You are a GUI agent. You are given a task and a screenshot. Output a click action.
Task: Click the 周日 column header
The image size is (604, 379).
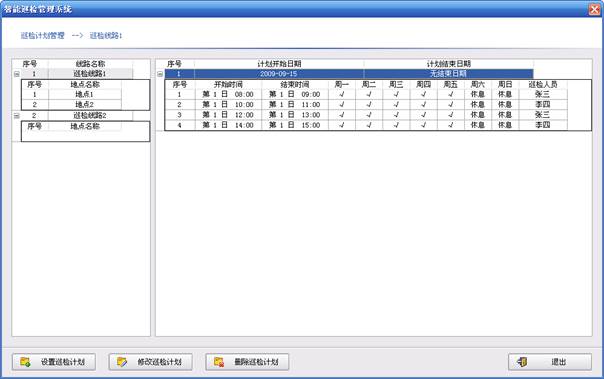coord(505,84)
